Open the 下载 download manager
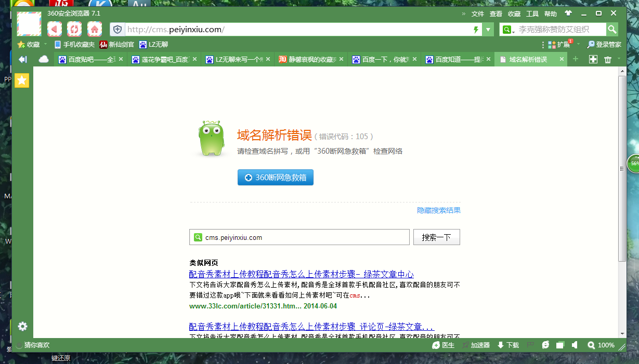Image resolution: width=639 pixels, height=364 pixels. coord(508,345)
